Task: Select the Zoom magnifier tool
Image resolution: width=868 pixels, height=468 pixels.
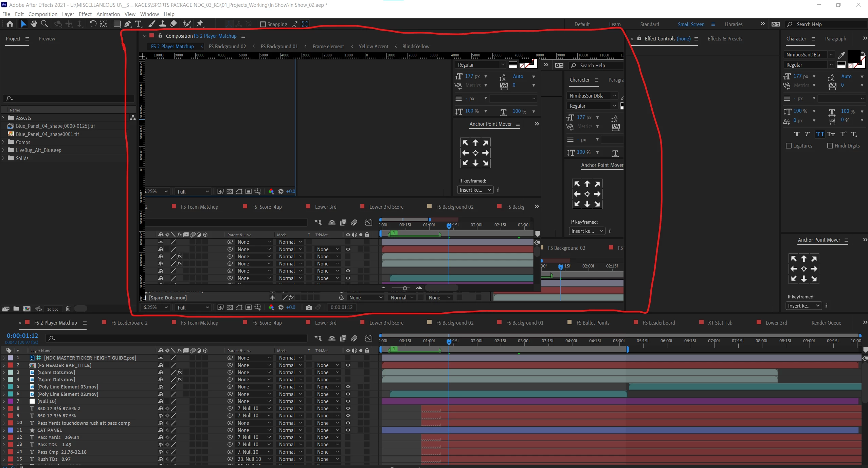Action: point(44,24)
